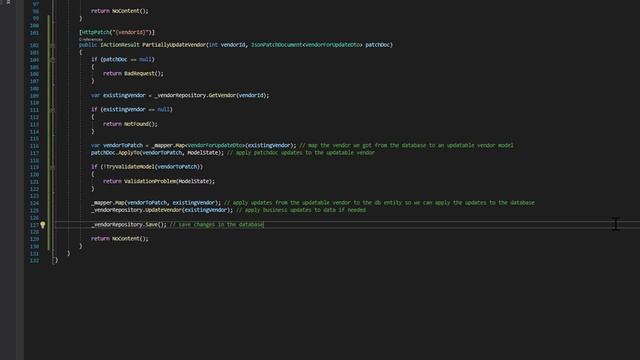This screenshot has width=640, height=360.
Task: Click return NoContent() on line 98
Action: (x=120, y=11)
